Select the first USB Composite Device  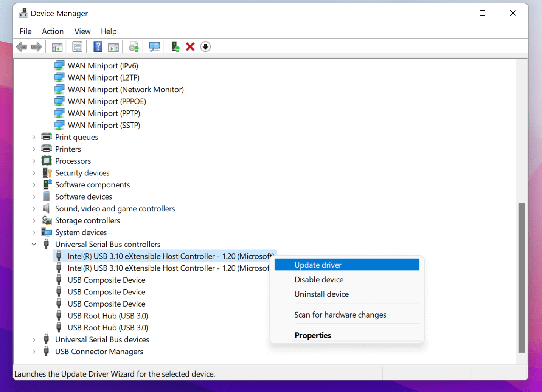(x=106, y=280)
